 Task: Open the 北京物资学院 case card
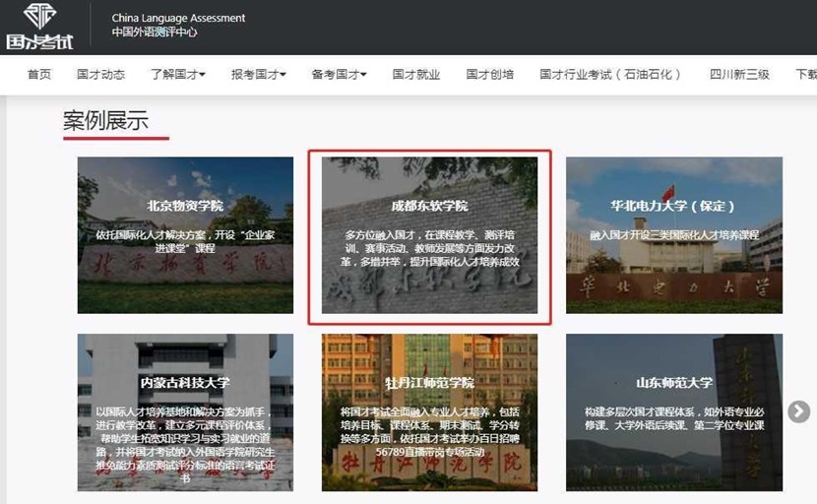pyautogui.click(x=185, y=235)
